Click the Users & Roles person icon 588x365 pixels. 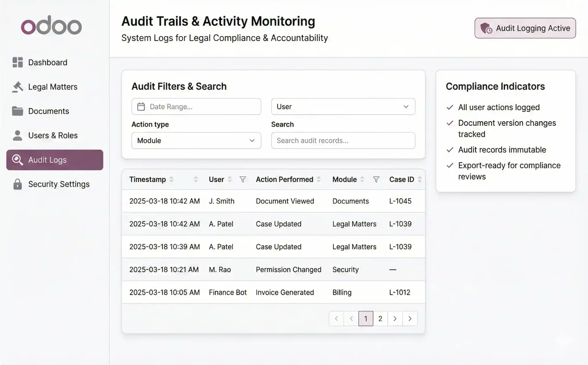pos(18,135)
